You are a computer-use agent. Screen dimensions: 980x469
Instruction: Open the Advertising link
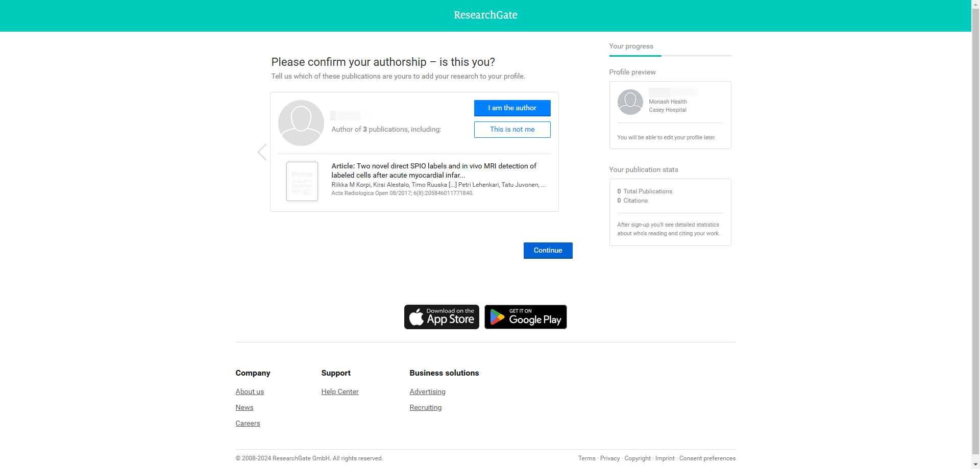427,391
